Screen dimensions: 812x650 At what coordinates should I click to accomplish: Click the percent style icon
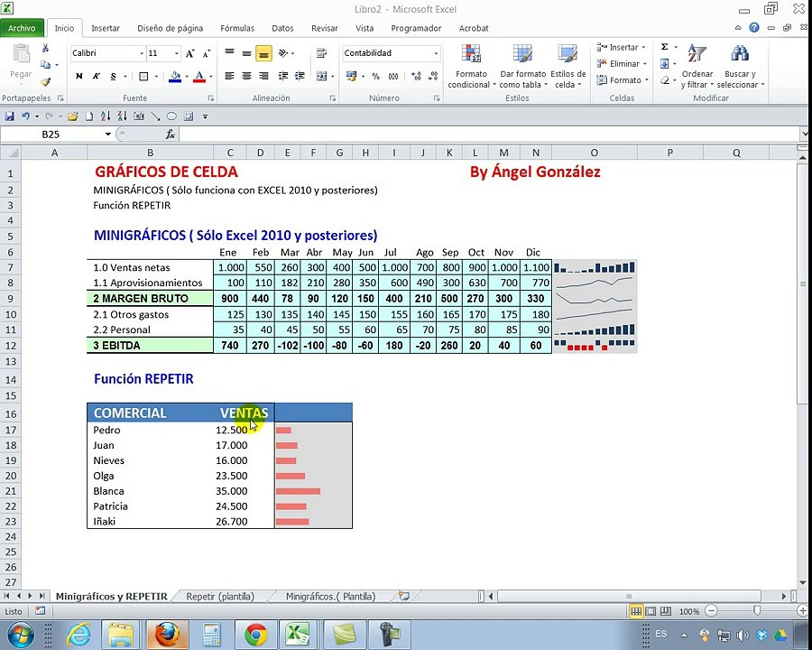pos(375,76)
